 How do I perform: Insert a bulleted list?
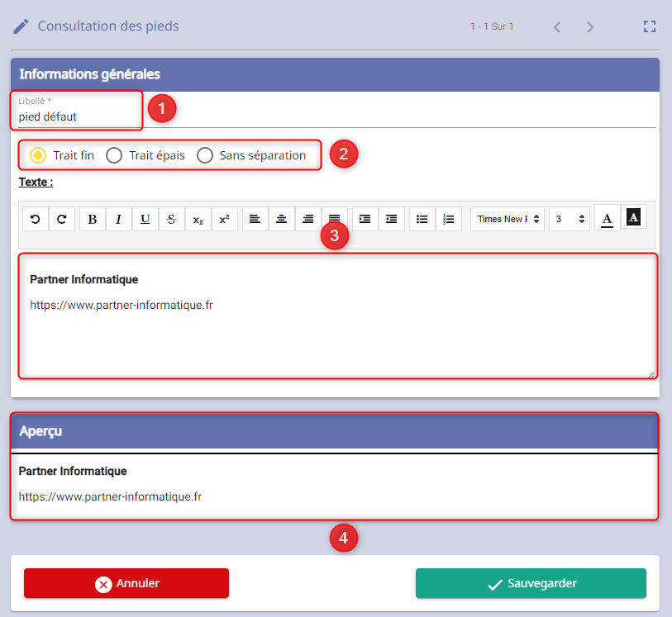pos(422,219)
